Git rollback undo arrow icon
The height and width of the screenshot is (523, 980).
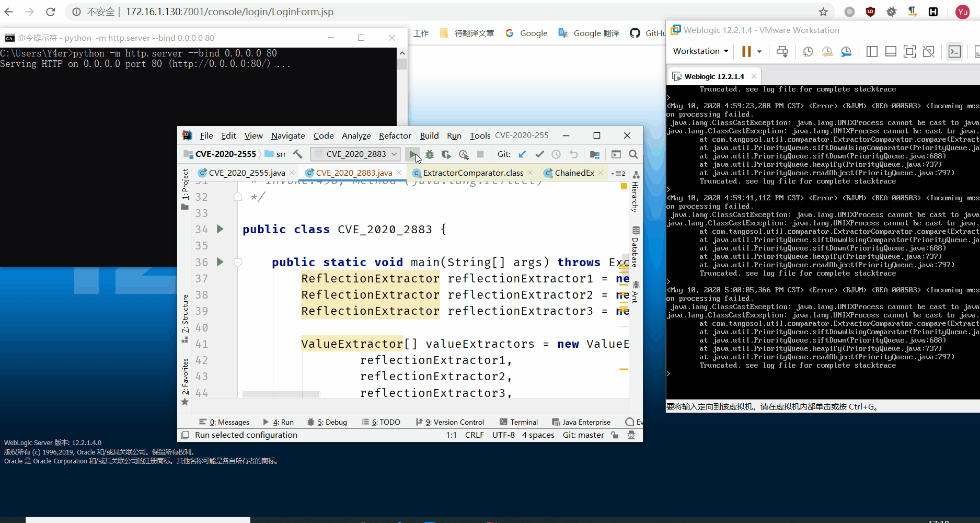[x=573, y=154]
